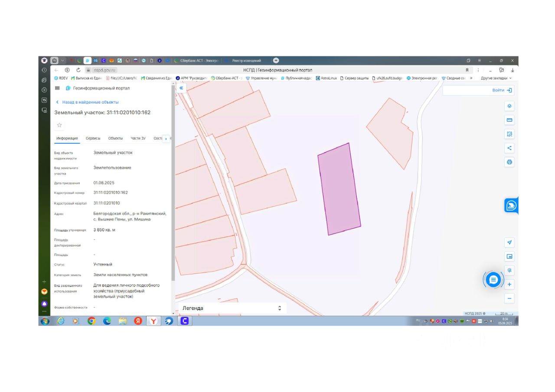Add the land plot to favorites with star
The image size is (555, 392).
tap(59, 125)
